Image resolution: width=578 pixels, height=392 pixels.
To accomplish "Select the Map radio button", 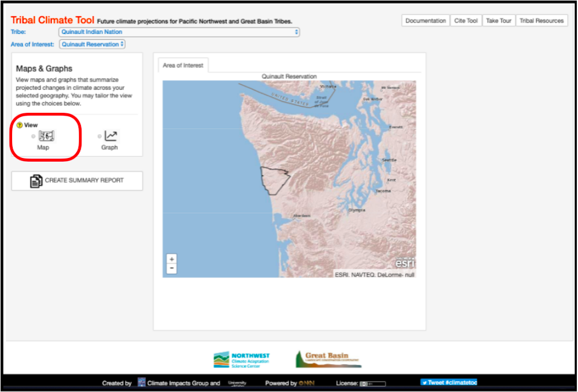I will (x=34, y=136).
